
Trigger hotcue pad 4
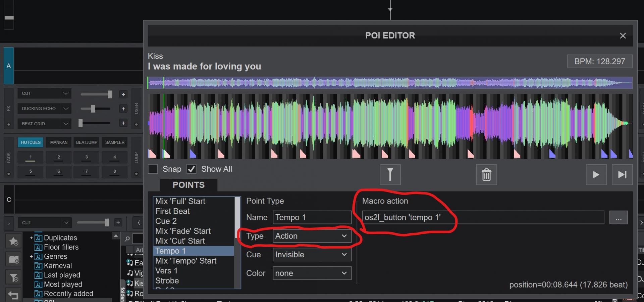coord(115,157)
